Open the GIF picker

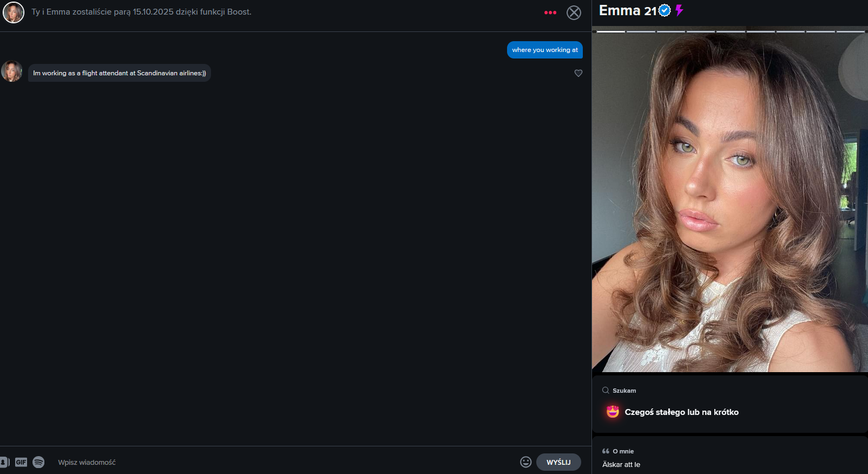[x=21, y=462]
